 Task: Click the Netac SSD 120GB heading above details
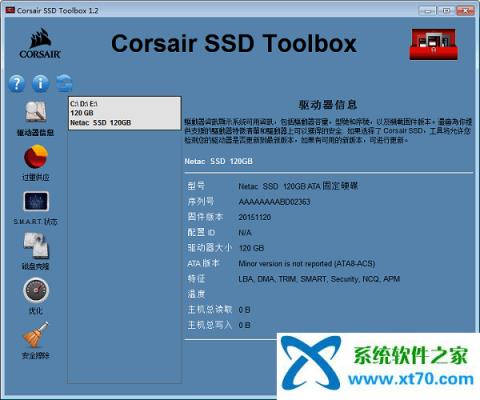219,161
